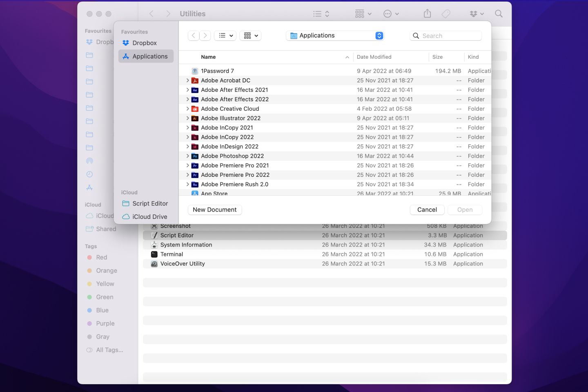The image size is (588, 392).
Task: Click the Adobe After Effects 2021 icon
Action: (x=195, y=90)
